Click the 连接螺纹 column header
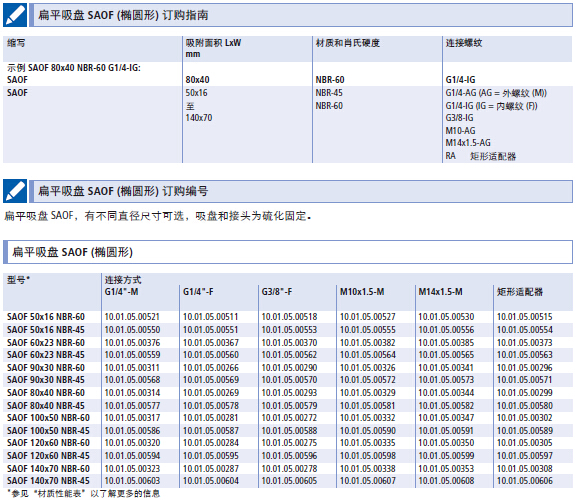Screen dimensions: 577x500 pyautogui.click(x=464, y=43)
